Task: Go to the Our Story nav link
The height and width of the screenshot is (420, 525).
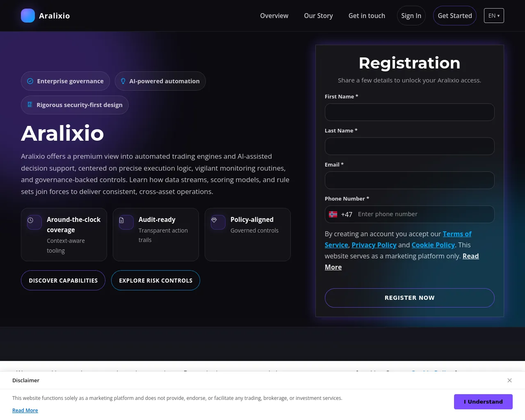Action: [318, 16]
